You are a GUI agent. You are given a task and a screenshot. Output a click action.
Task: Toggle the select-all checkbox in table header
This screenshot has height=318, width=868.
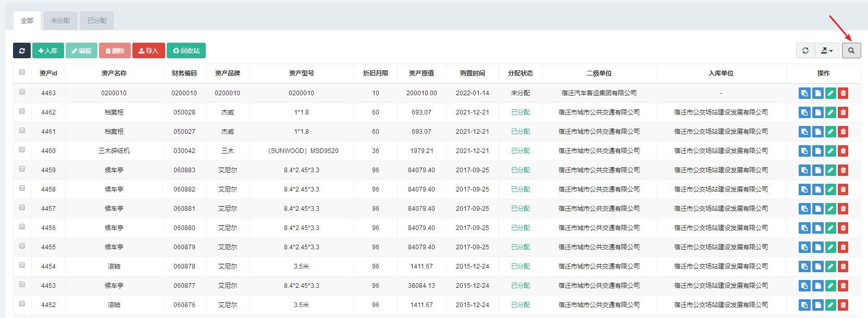(22, 72)
